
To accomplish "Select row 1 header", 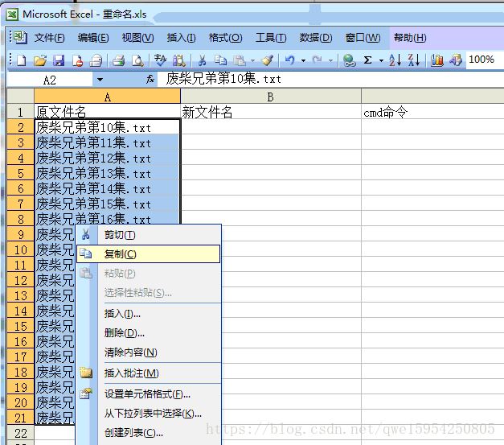I will pyautogui.click(x=20, y=113).
